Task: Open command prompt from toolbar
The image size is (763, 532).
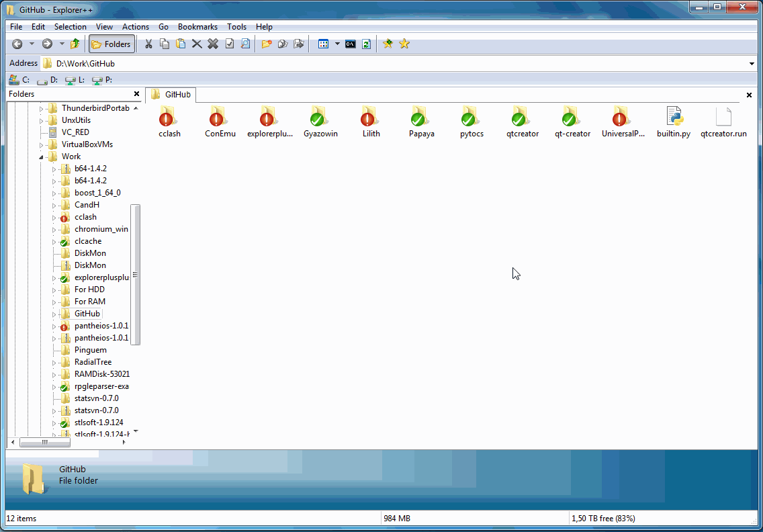Action: coord(351,44)
